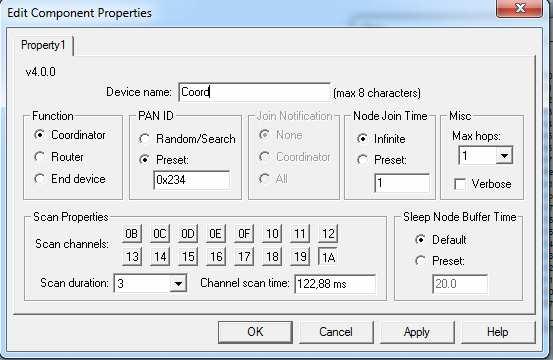Open Help for component properties
The width and height of the screenshot is (553, 360).
pyautogui.click(x=498, y=332)
